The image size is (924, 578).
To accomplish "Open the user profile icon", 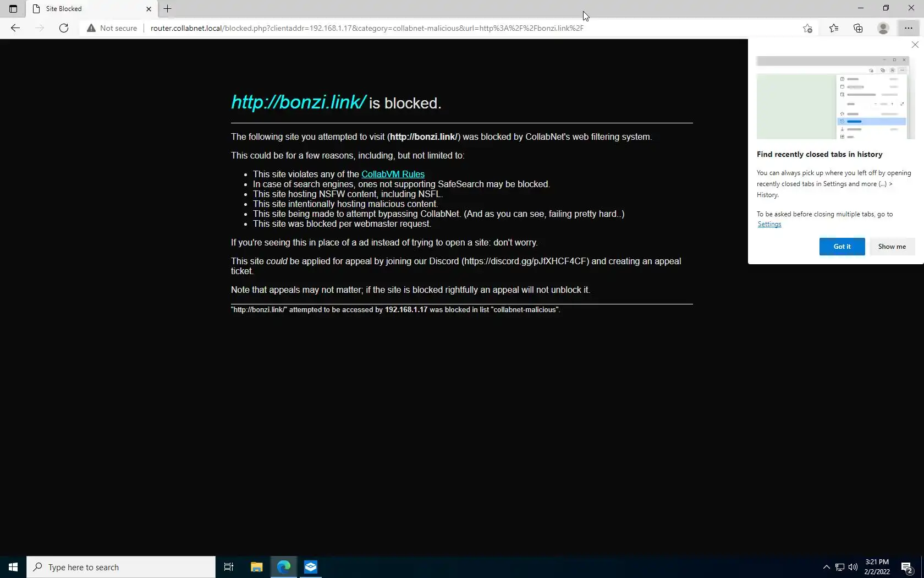I will pos(883,28).
